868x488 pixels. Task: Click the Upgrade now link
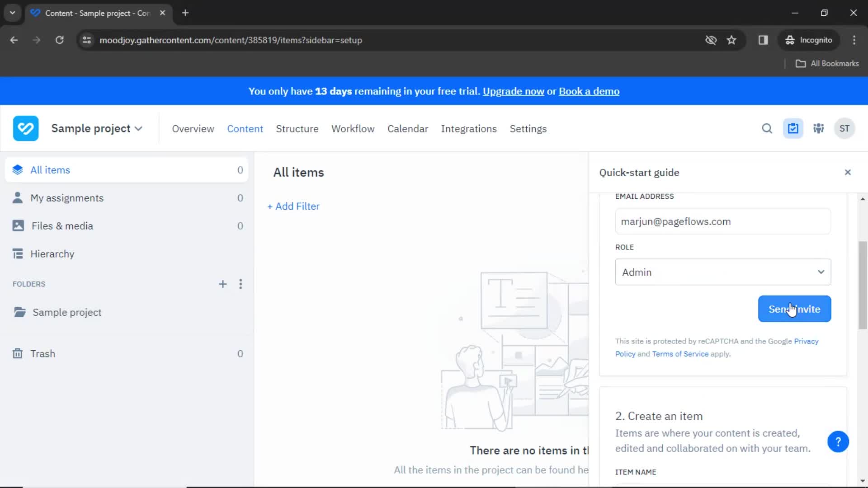[513, 92]
